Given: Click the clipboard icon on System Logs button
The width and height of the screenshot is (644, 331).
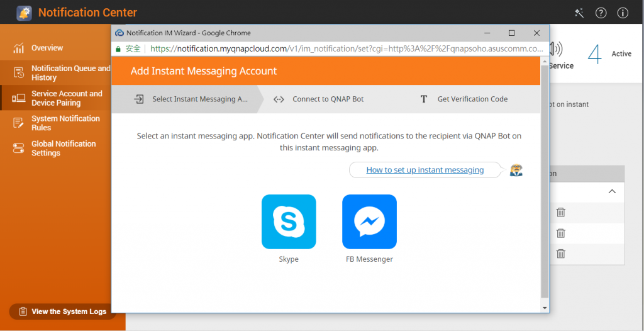Looking at the screenshot, I should (23, 311).
